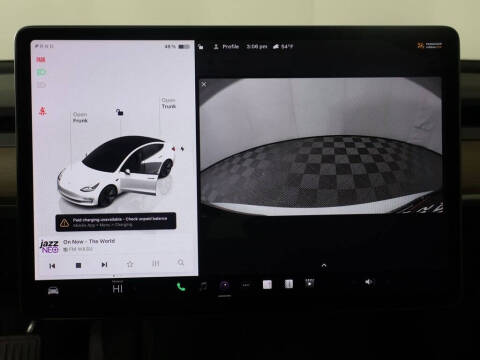Tap the purple camera app icon
The image size is (480, 360).
coord(225,285)
